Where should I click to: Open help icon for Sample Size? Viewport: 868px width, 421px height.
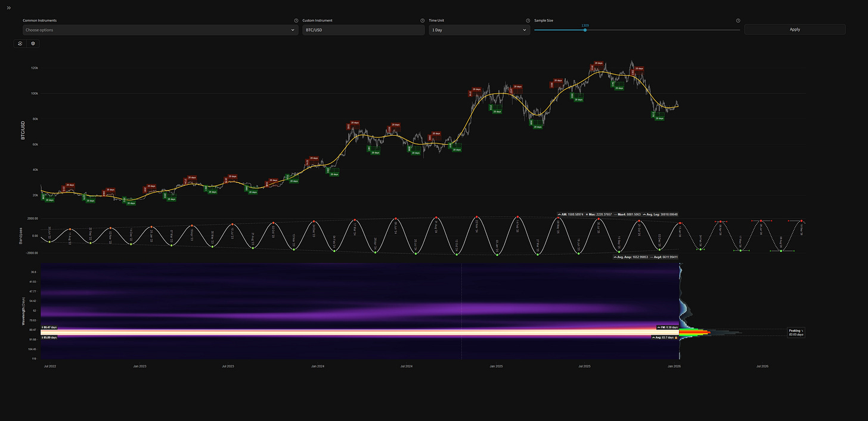click(738, 20)
